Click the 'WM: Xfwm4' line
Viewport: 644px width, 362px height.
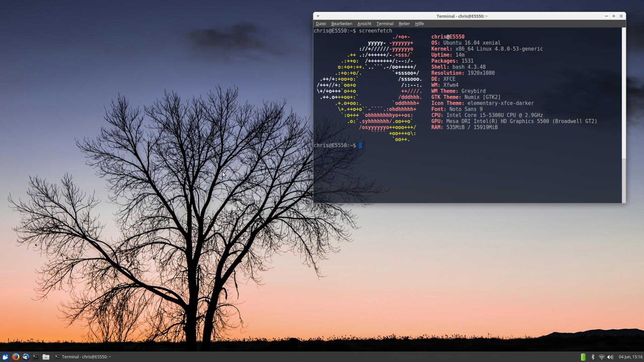click(x=445, y=85)
